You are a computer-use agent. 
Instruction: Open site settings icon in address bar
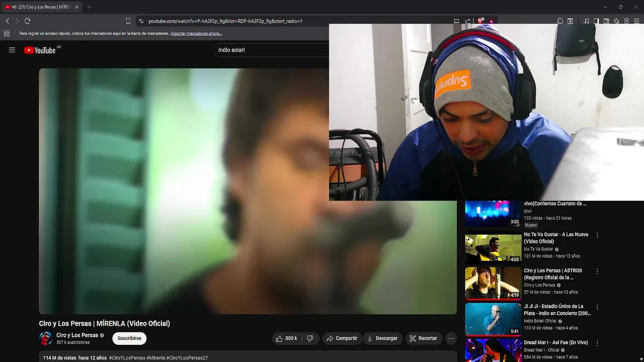coord(141,21)
